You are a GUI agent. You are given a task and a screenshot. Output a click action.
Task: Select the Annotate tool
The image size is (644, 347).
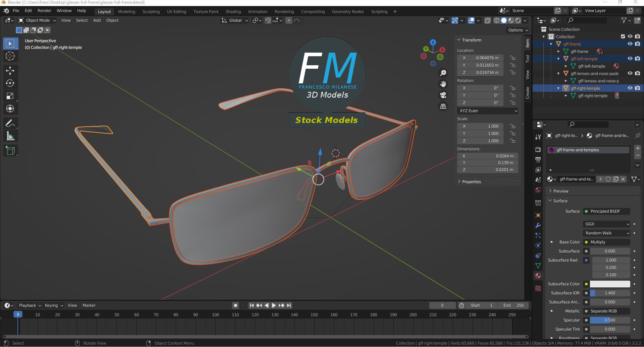[10, 123]
